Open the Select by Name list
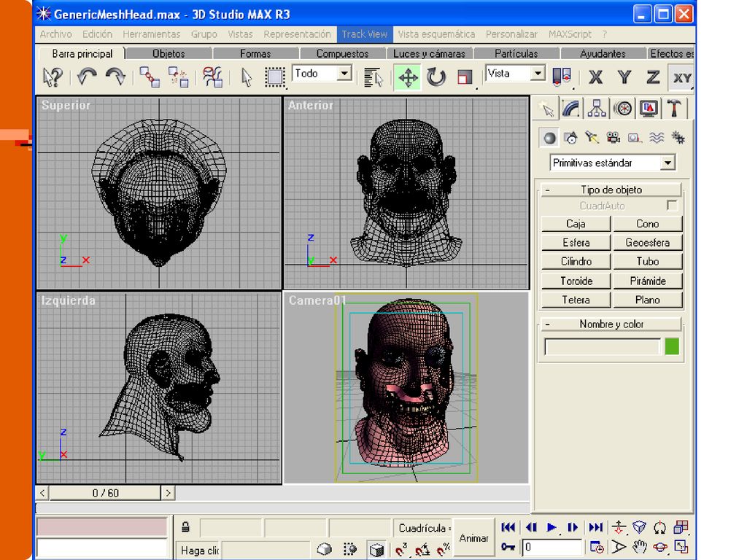This screenshot has width=747, height=560. click(373, 77)
